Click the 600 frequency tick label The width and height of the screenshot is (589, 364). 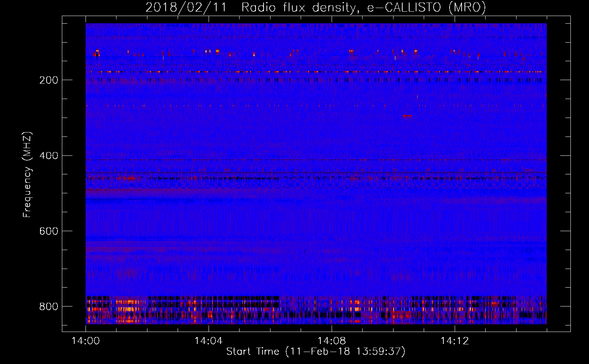[49, 231]
